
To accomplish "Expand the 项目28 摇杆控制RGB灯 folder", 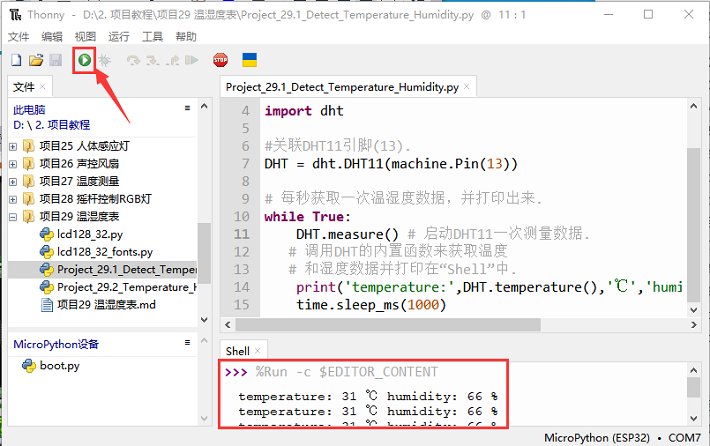I will (x=14, y=198).
